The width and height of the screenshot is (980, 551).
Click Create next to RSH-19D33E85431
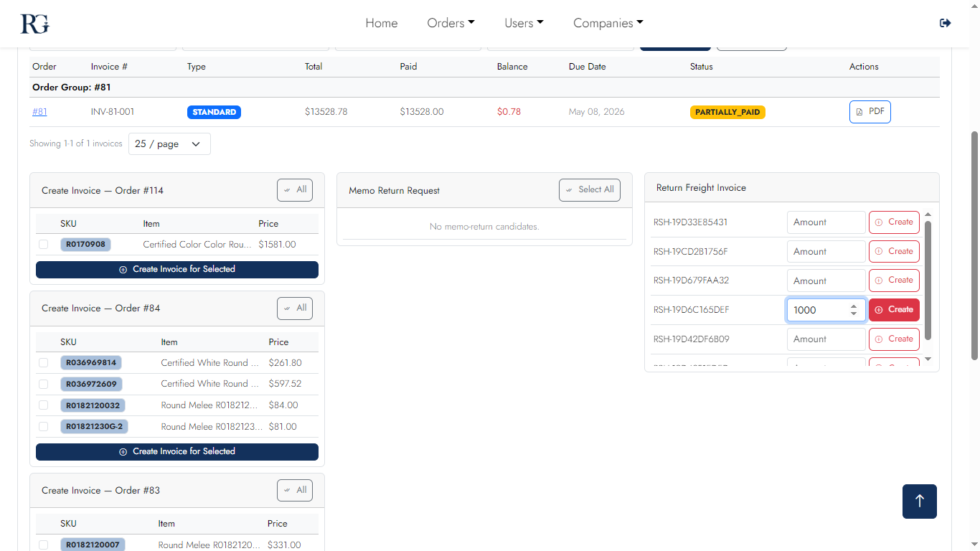(894, 222)
